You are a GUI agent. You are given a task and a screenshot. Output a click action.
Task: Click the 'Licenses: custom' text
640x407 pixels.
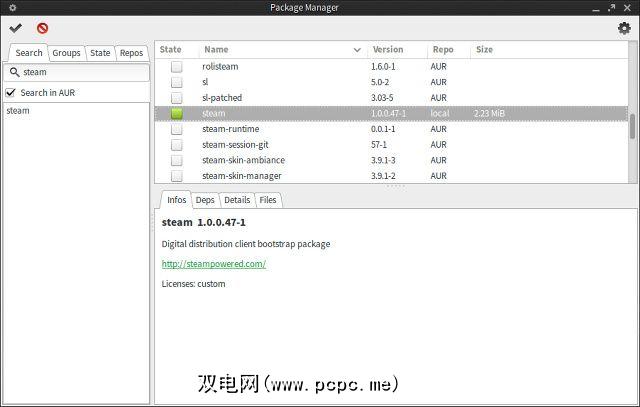click(x=193, y=284)
